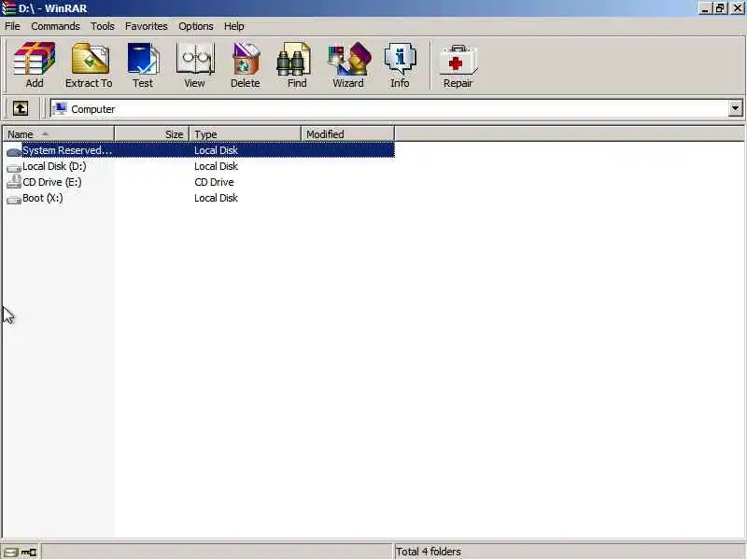747x560 pixels.
Task: Click the Local Disk (D:) drive icon
Action: click(x=14, y=167)
